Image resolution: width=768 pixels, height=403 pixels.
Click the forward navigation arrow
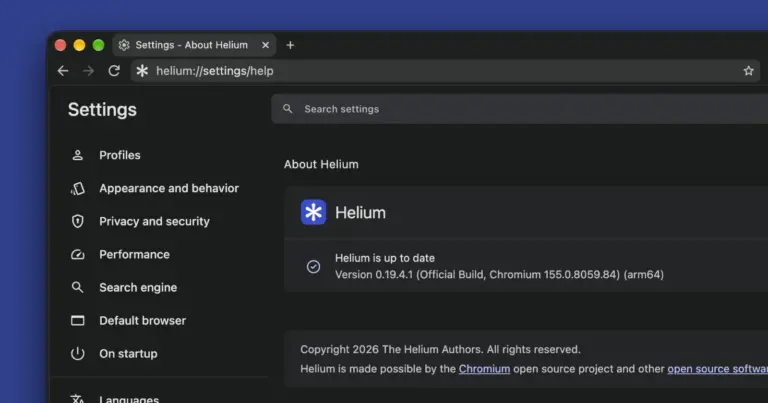88,71
